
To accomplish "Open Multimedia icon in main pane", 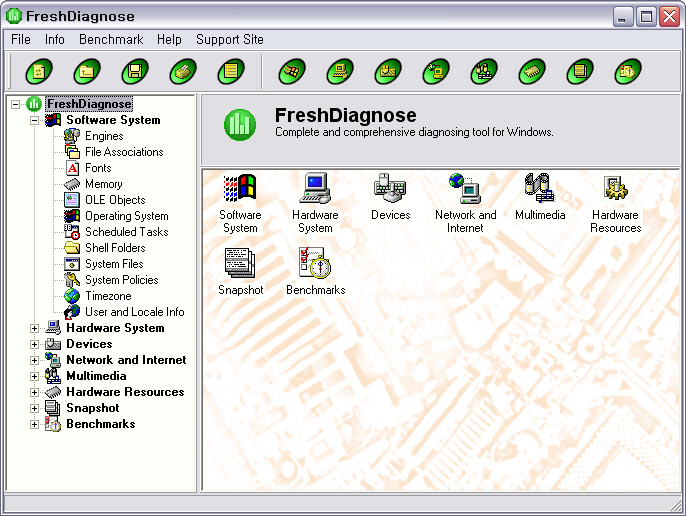I will point(540,188).
